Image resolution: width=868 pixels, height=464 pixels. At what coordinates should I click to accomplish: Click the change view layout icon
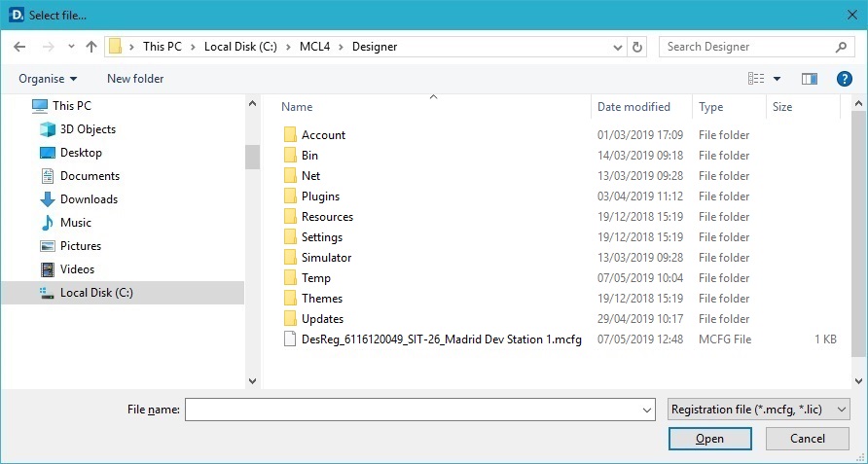coord(756,79)
